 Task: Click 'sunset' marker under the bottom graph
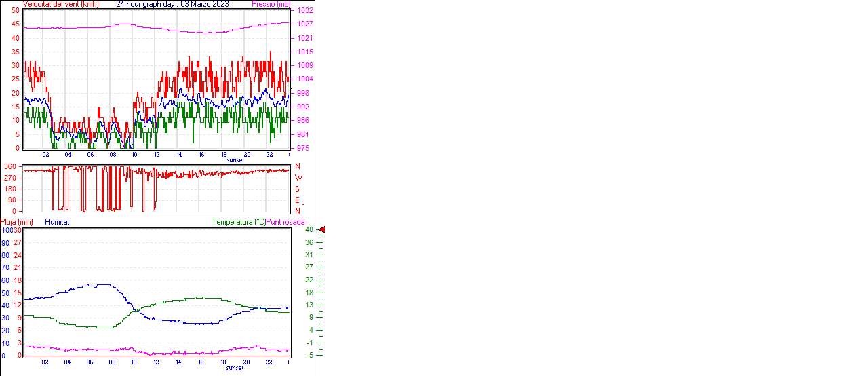(x=235, y=367)
